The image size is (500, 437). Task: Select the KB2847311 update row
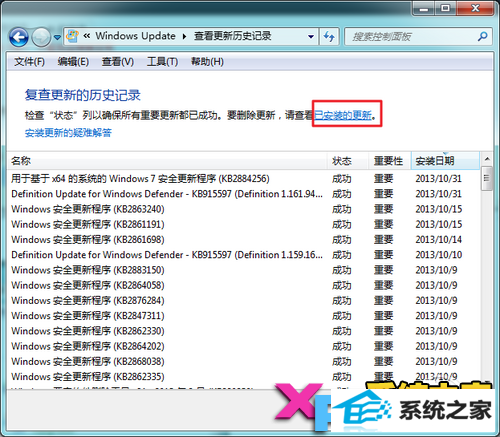243,316
